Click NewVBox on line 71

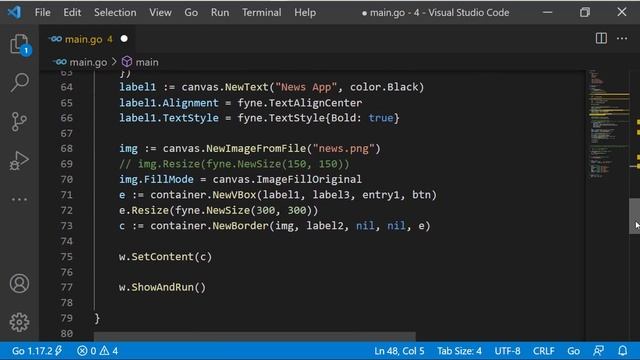234,195
